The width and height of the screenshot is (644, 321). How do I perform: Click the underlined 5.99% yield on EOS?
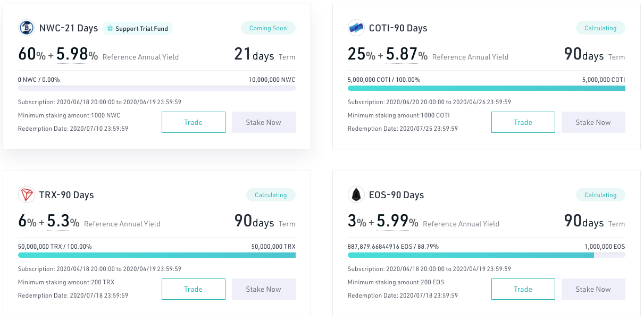(x=398, y=221)
